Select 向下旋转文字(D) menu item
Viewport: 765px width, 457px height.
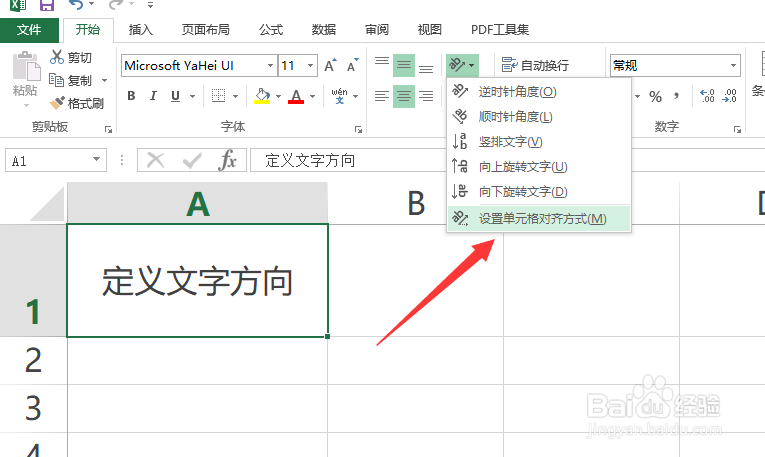click(539, 191)
